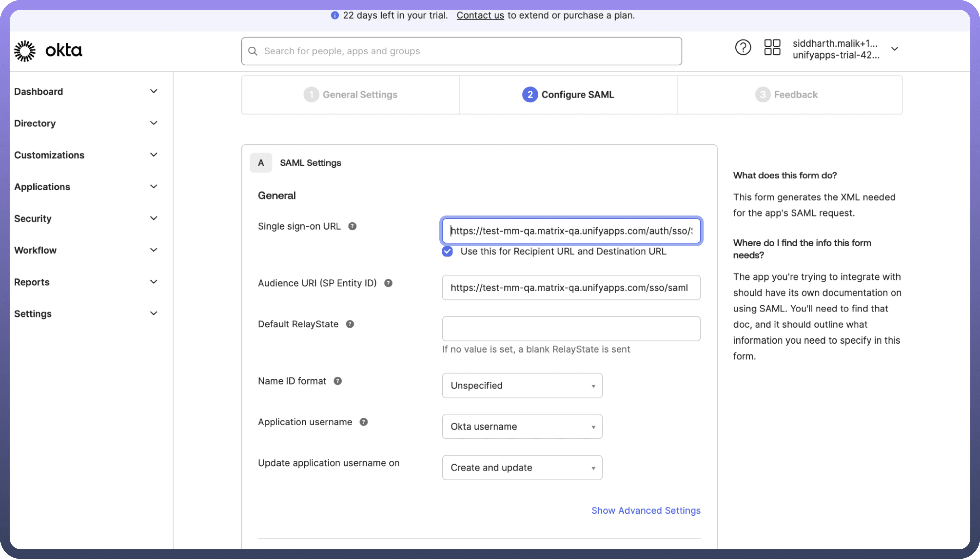The image size is (980, 559).
Task: Click help icon beside Name ID format
Action: point(337,381)
